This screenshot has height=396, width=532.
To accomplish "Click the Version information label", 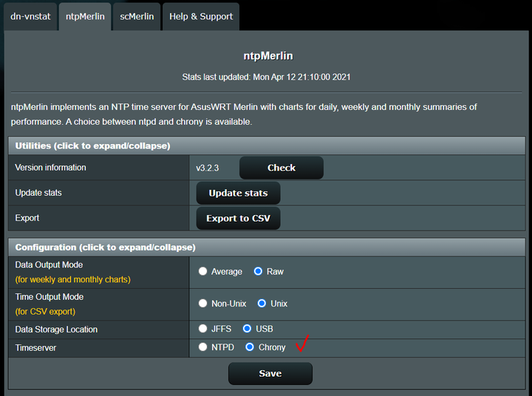I will pos(50,167).
